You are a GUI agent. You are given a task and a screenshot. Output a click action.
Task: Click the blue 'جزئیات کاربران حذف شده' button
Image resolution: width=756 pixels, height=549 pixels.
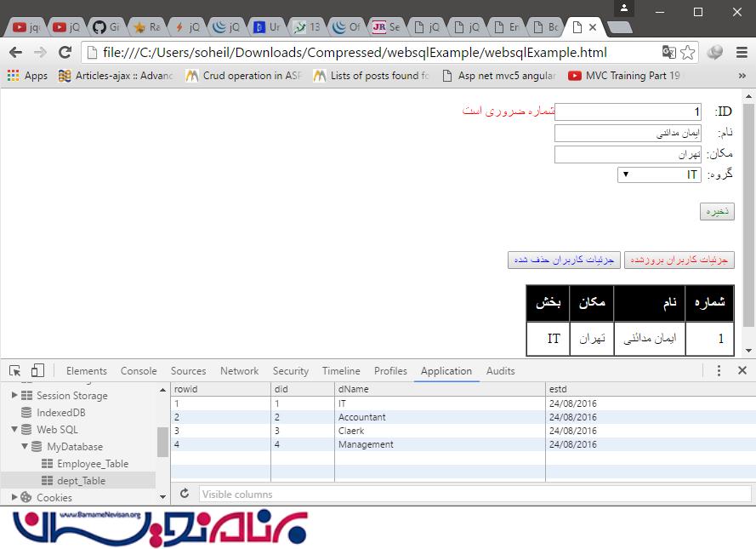pyautogui.click(x=564, y=260)
